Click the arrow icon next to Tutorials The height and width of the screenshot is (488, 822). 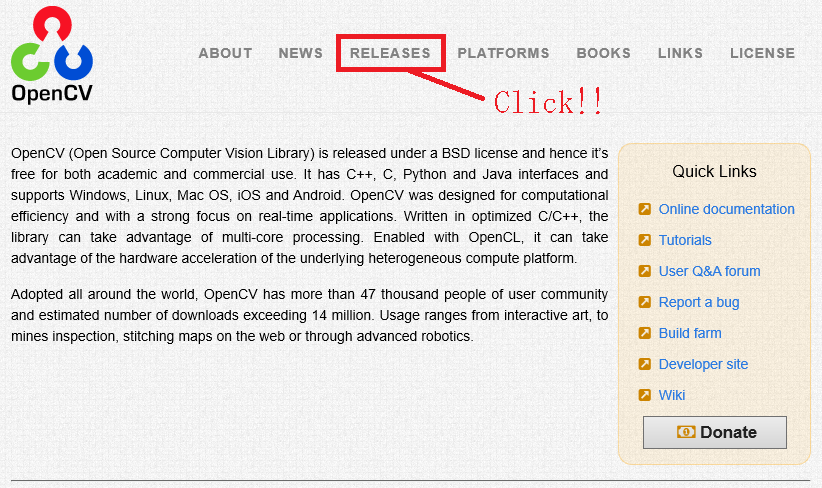(x=645, y=240)
